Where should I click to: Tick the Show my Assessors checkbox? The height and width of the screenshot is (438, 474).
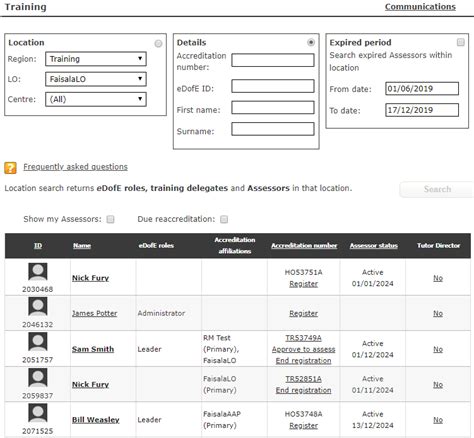(110, 219)
